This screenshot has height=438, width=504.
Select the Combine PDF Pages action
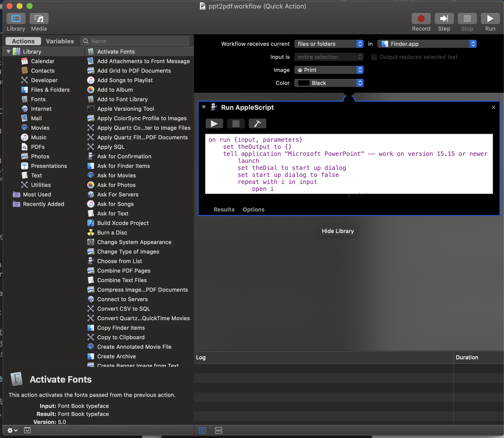coord(139,271)
